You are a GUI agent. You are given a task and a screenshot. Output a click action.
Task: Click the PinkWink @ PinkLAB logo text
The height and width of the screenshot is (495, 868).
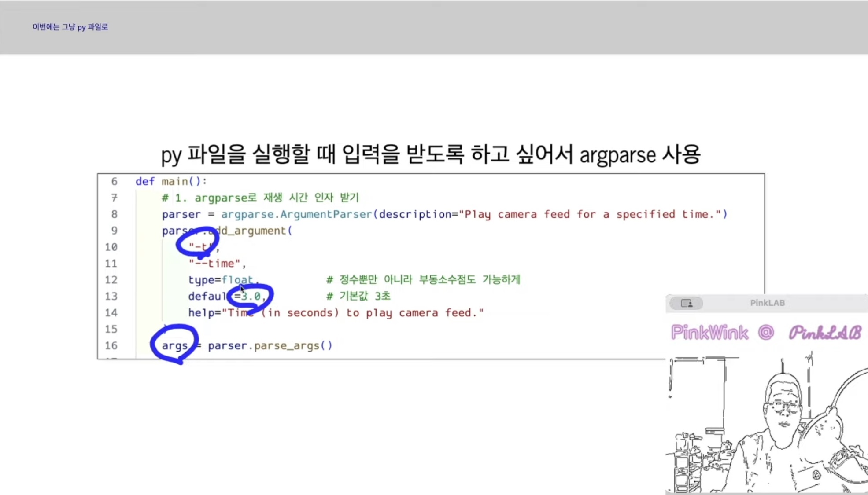coord(766,333)
